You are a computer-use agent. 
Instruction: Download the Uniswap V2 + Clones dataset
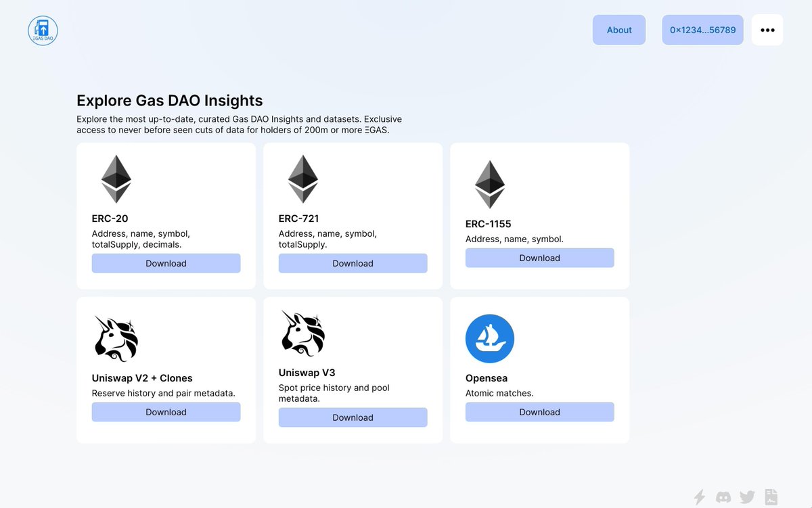coord(166,412)
